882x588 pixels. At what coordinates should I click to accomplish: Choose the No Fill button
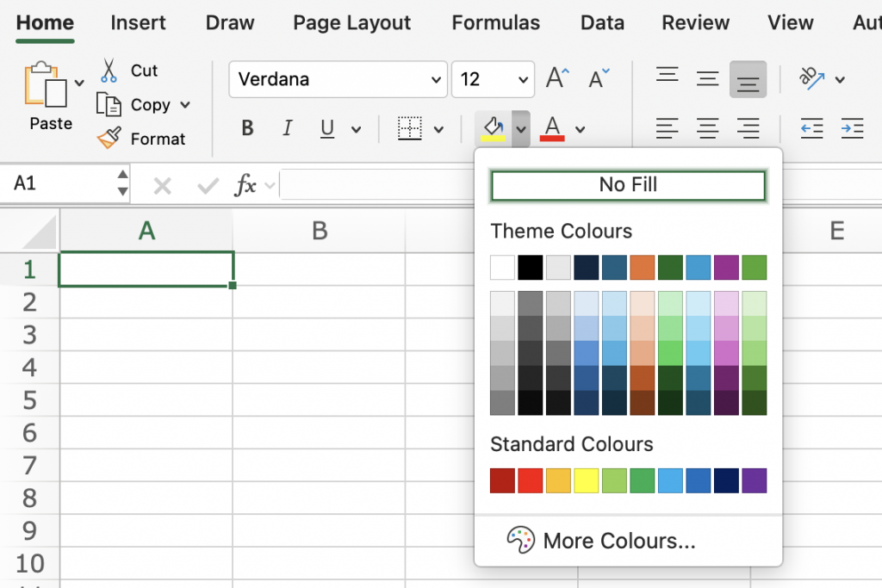point(628,185)
